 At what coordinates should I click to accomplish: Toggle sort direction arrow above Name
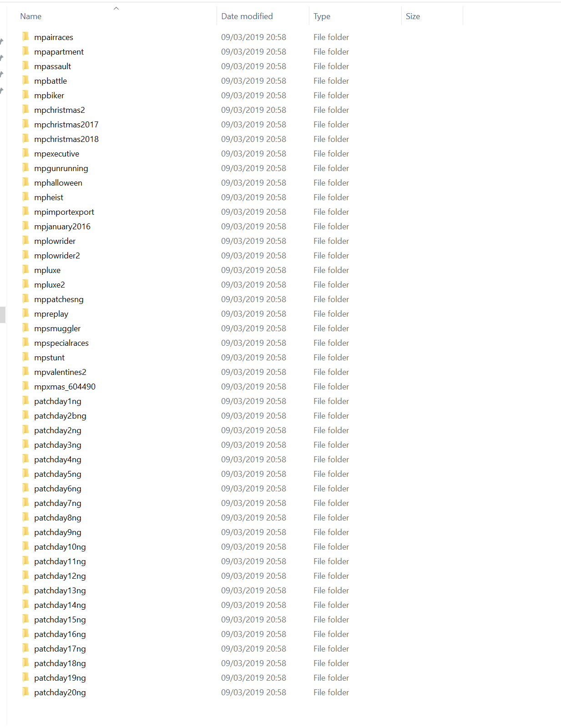click(116, 8)
